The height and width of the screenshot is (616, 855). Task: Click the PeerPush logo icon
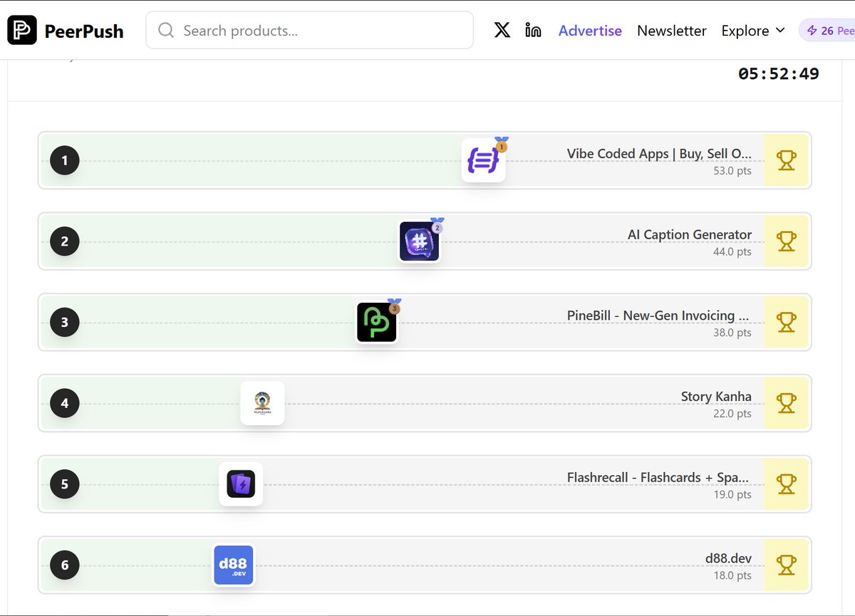click(22, 30)
